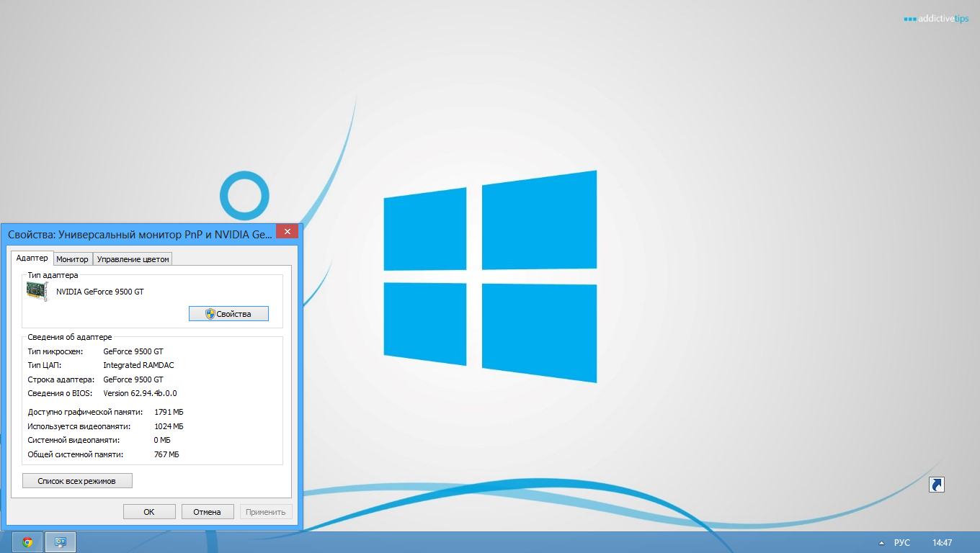Click the Список всех режимов button
The height and width of the screenshot is (553, 980).
pyautogui.click(x=77, y=480)
